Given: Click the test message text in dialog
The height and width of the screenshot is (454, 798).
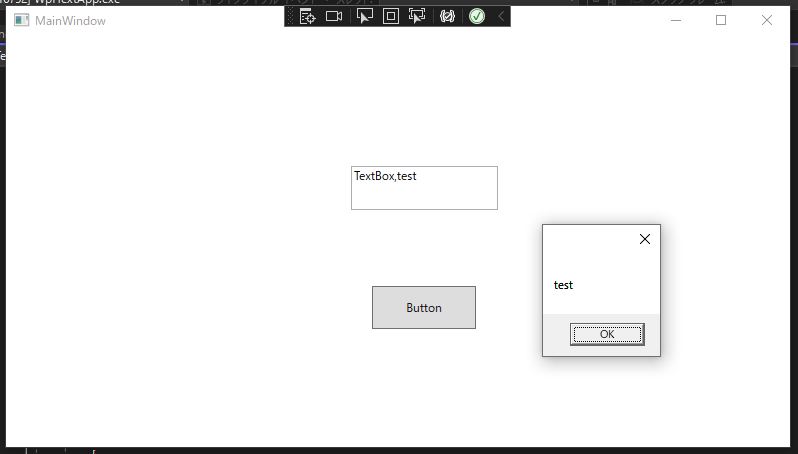Looking at the screenshot, I should click(564, 285).
